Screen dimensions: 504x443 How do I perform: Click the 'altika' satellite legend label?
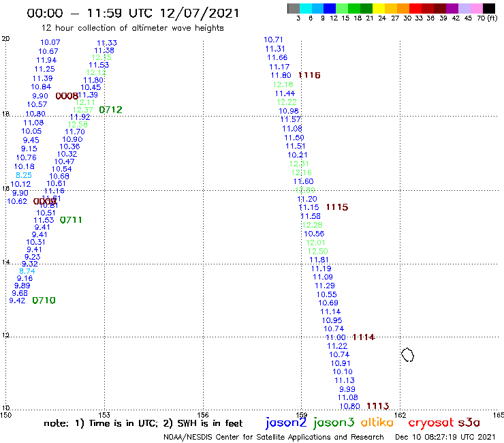(377, 422)
